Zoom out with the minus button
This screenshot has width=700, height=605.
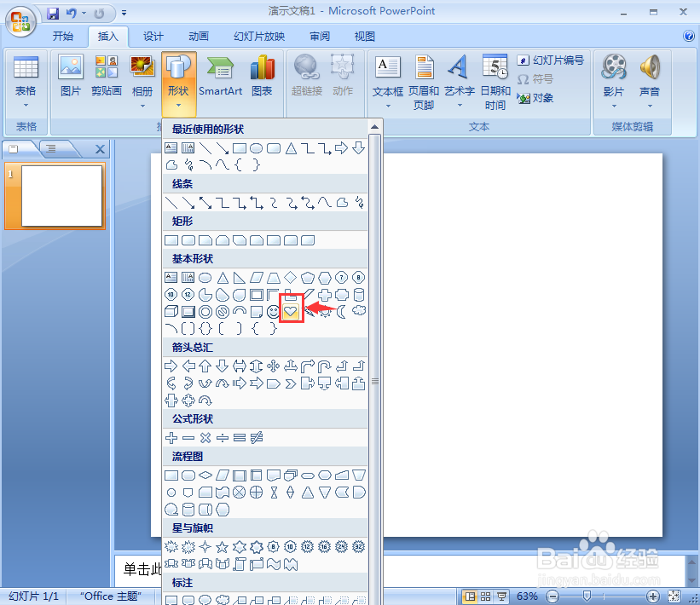pos(552,596)
